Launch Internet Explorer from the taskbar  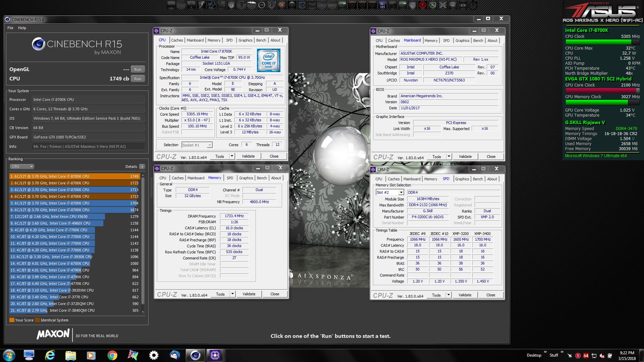50,355
